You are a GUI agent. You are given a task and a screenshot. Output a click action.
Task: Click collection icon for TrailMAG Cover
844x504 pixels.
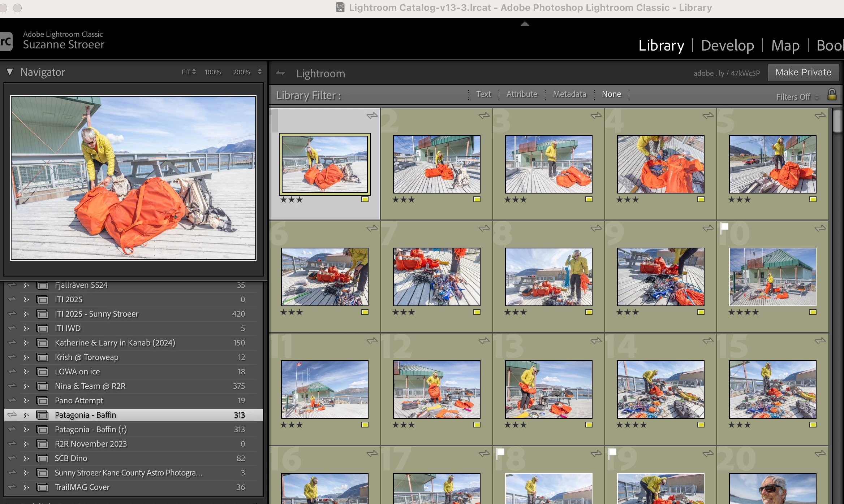pos(43,487)
